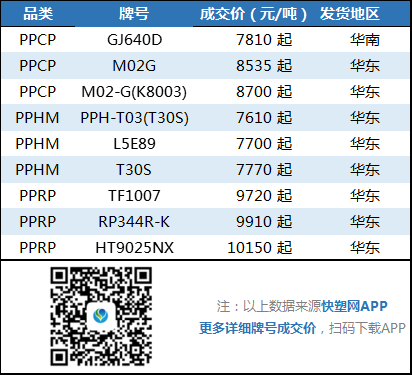The height and width of the screenshot is (375, 412).
Task: Click the 更多详细牌号成交价 text
Action: tap(258, 328)
